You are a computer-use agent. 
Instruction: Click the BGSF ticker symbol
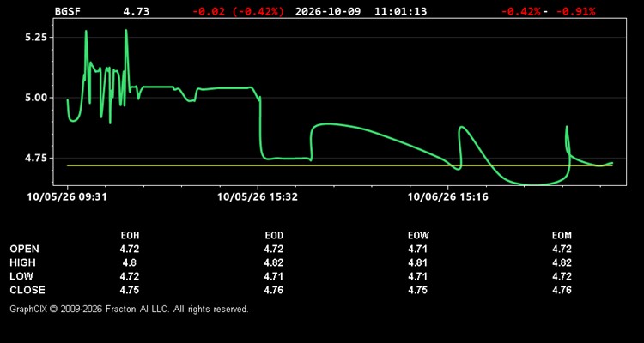pos(68,11)
